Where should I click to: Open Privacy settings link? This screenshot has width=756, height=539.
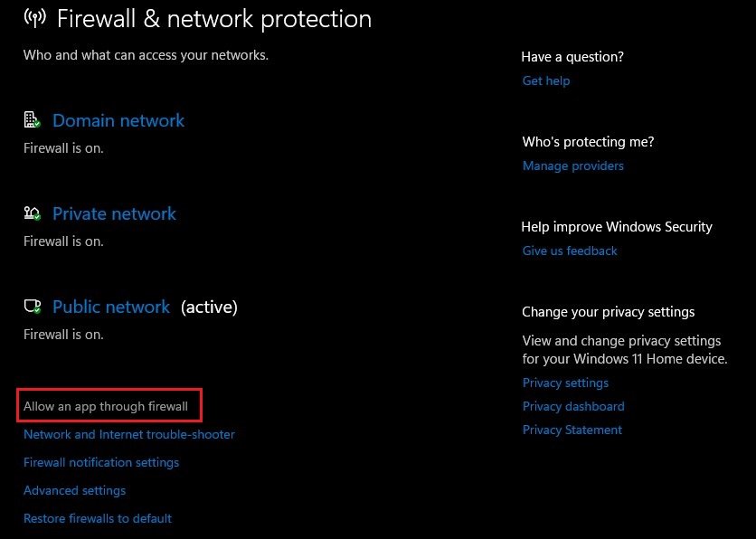click(x=565, y=383)
